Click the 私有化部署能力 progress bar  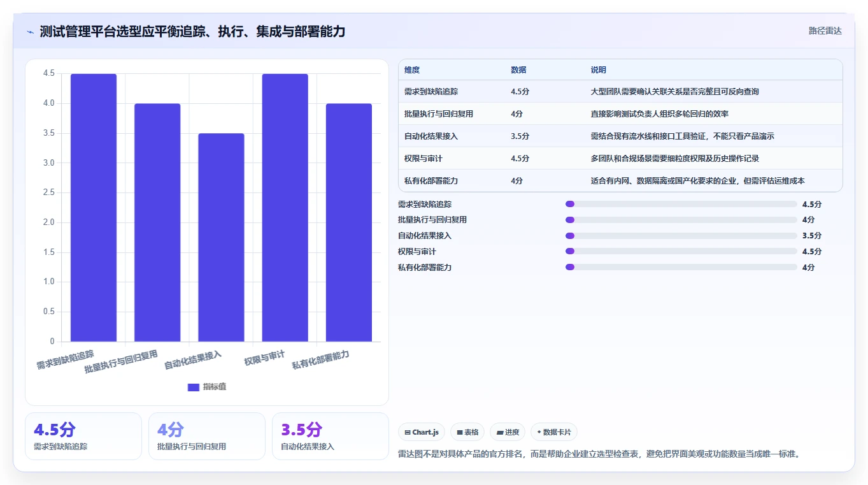point(681,267)
